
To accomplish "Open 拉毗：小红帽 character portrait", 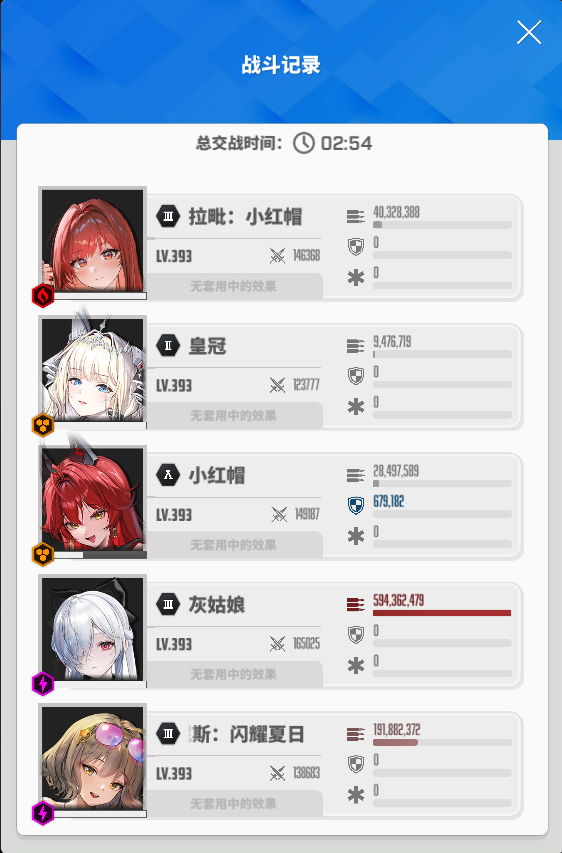I will 92,242.
